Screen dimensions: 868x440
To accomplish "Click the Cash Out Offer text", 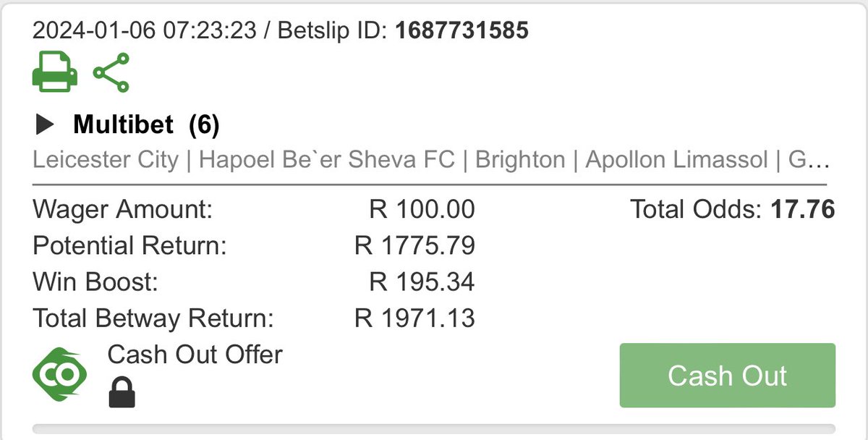I will pyautogui.click(x=195, y=355).
